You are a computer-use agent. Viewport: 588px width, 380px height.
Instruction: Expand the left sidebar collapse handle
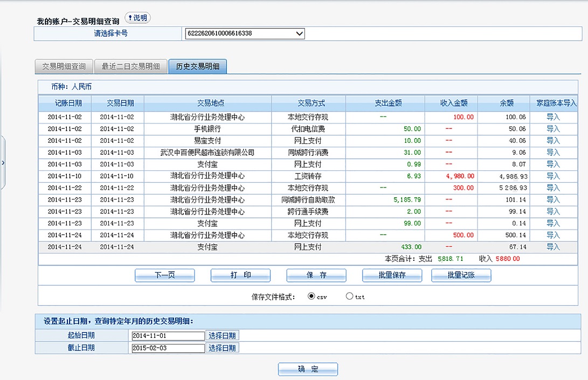tap(3, 163)
